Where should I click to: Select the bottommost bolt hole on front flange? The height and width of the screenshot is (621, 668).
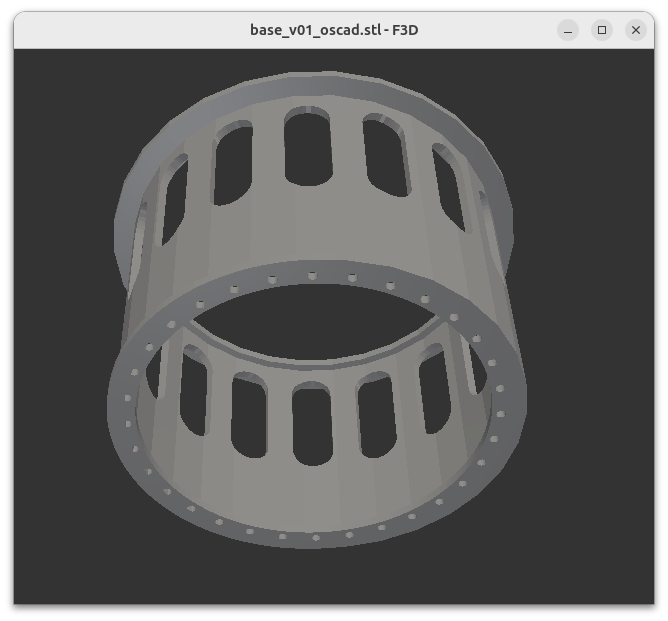tap(316, 537)
